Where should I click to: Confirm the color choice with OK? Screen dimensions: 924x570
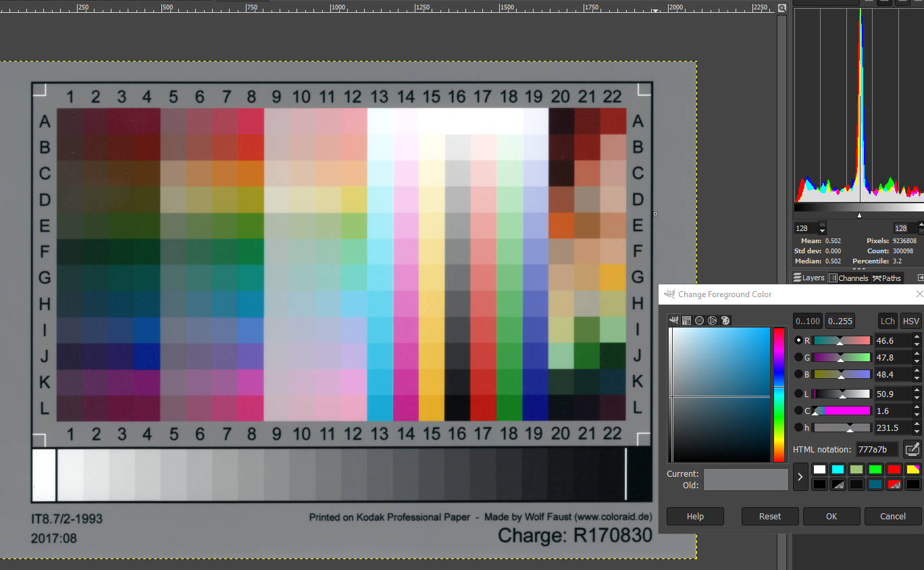[831, 516]
